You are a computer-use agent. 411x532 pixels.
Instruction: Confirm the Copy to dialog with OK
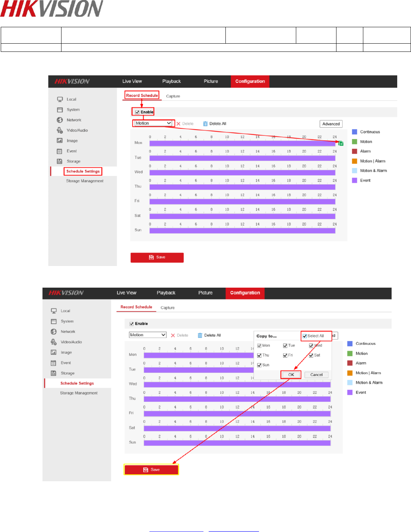[x=291, y=375]
